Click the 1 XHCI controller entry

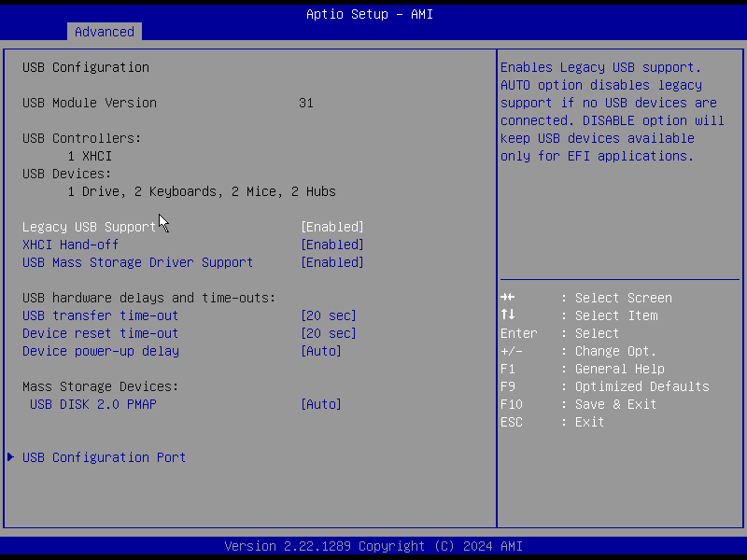(x=90, y=156)
